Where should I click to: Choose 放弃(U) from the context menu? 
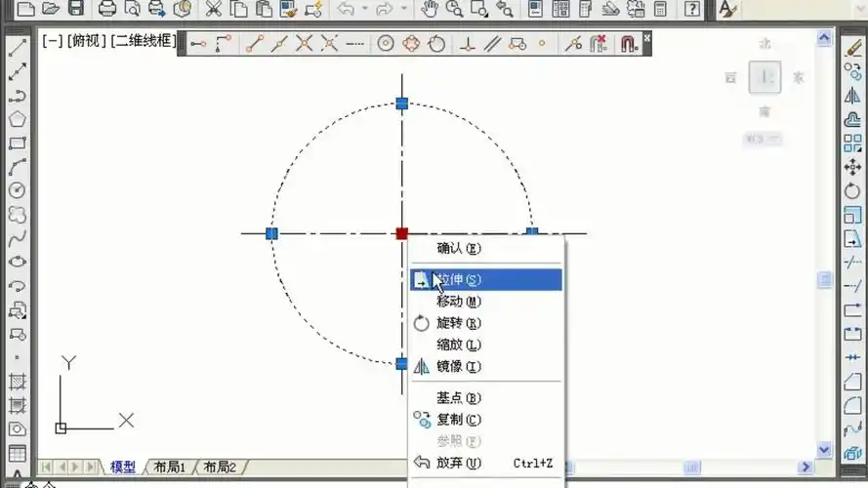point(486,463)
